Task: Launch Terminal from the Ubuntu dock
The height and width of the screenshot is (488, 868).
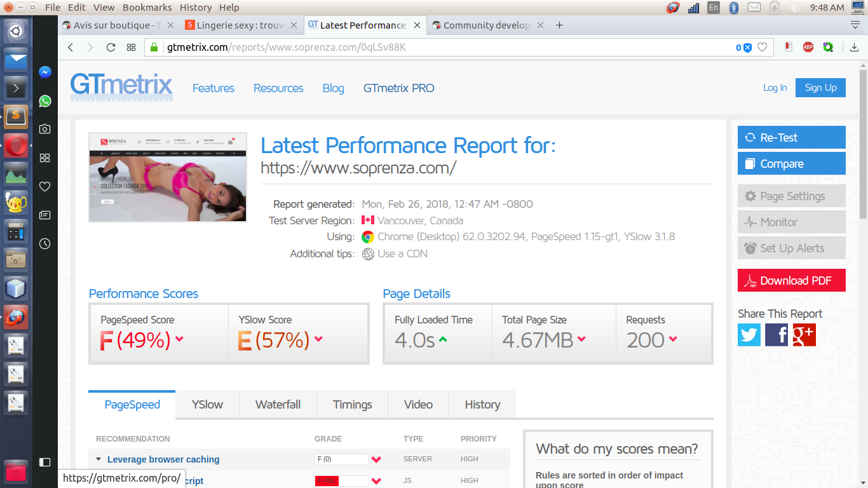Action: tap(16, 88)
